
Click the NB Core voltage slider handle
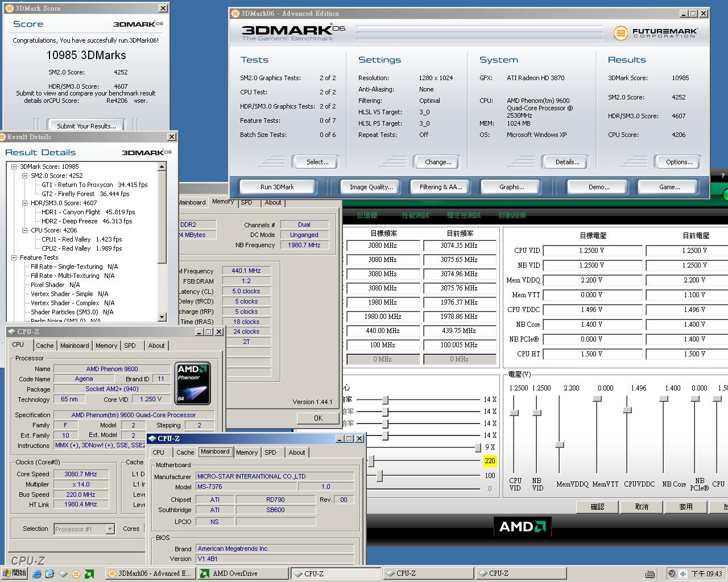pyautogui.click(x=664, y=399)
